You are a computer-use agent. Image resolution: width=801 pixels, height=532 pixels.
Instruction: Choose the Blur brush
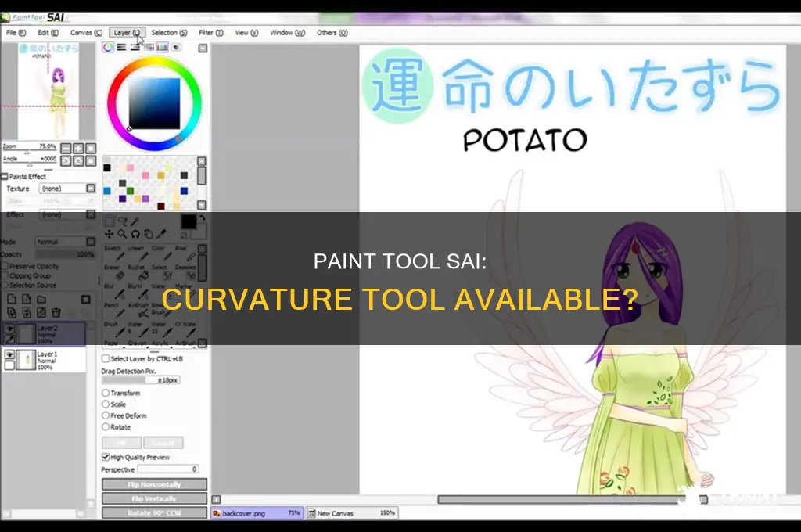click(x=113, y=293)
